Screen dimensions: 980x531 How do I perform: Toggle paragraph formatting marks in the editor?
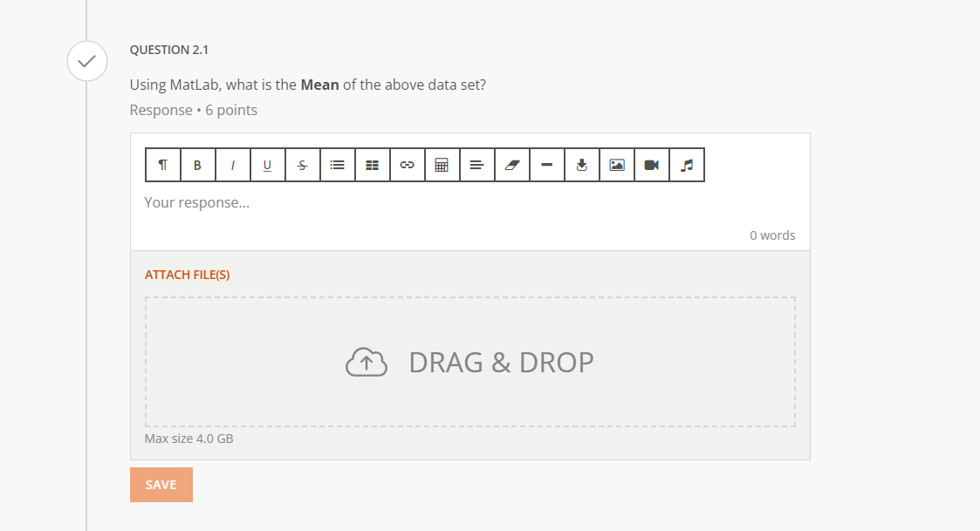click(x=163, y=165)
